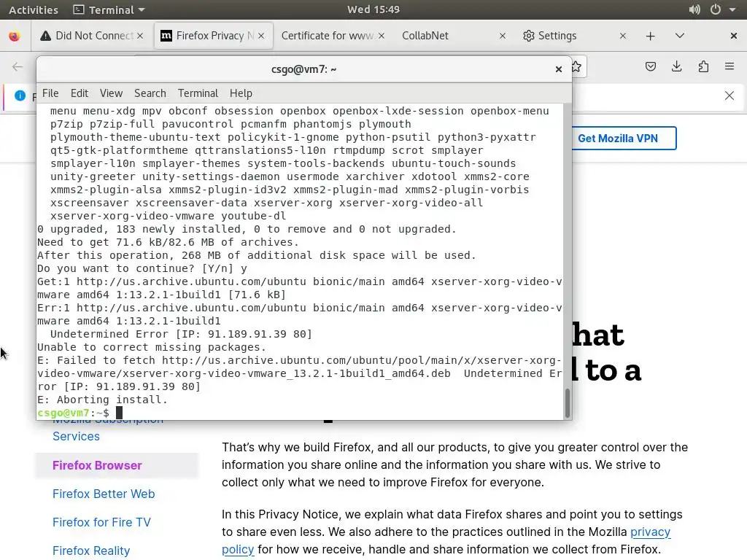Open Firefox Better Web link
Screen dimensions: 747x560
point(104,494)
